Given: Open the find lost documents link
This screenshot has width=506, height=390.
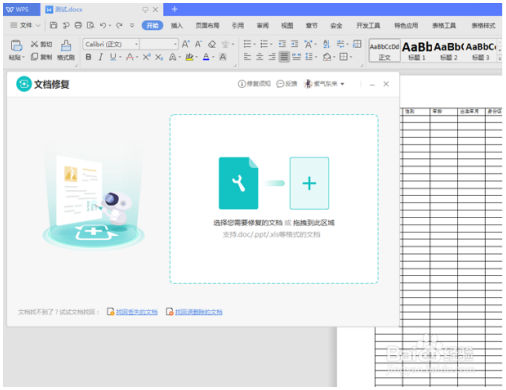Looking at the screenshot, I should click(137, 312).
